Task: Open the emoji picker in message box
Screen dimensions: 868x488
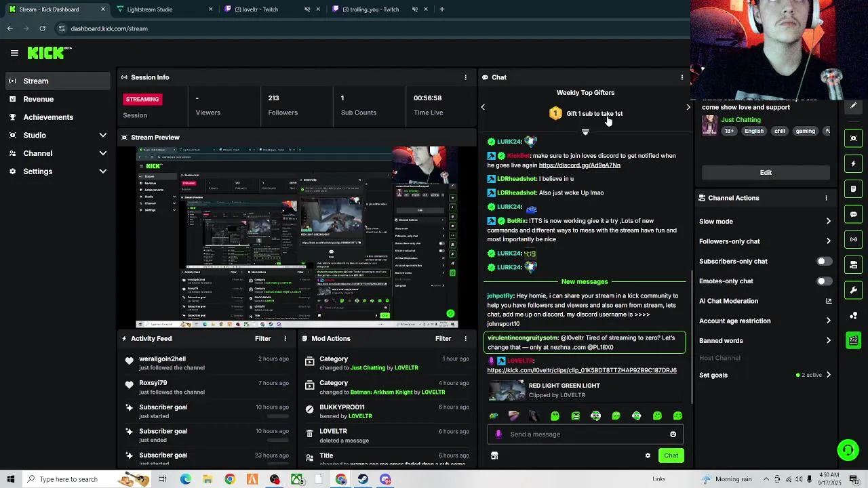Action: [673, 434]
